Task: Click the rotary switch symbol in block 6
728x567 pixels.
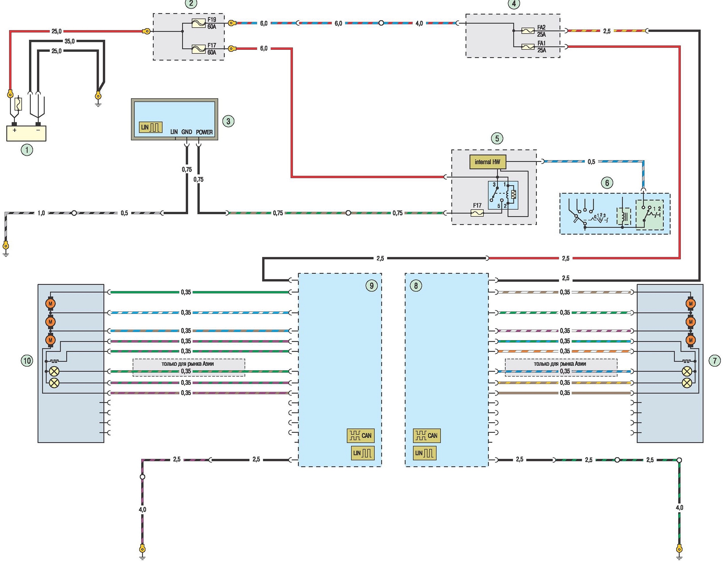Action: coord(588,215)
